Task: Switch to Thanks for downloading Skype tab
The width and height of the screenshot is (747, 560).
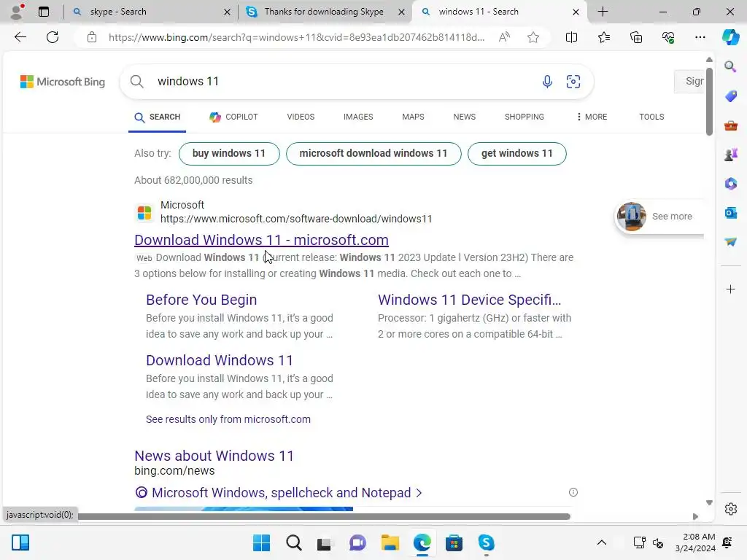Action: click(324, 12)
